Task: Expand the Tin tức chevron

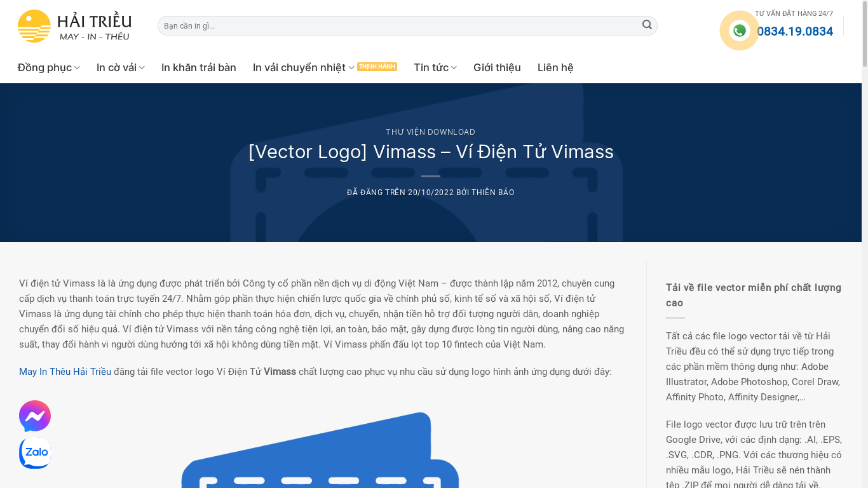Action: [x=454, y=68]
